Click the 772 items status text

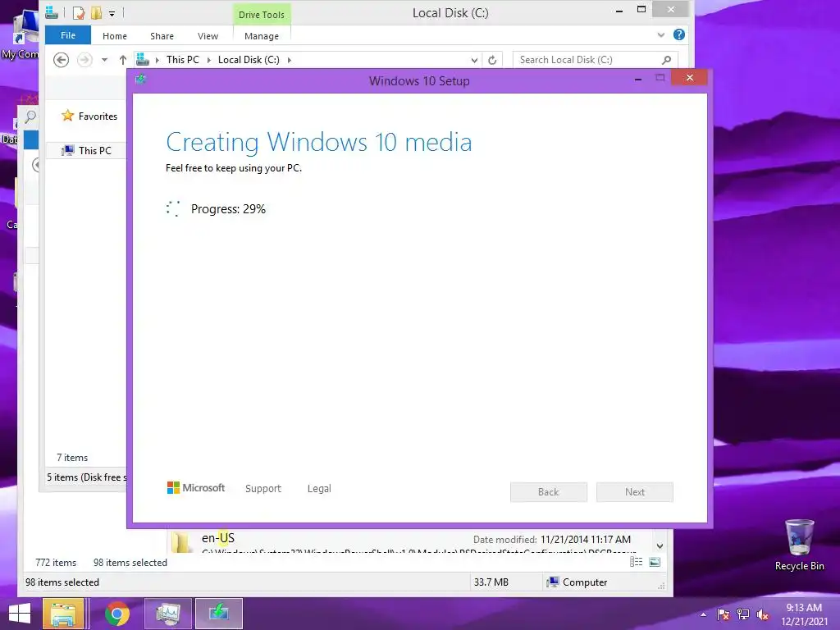point(56,563)
